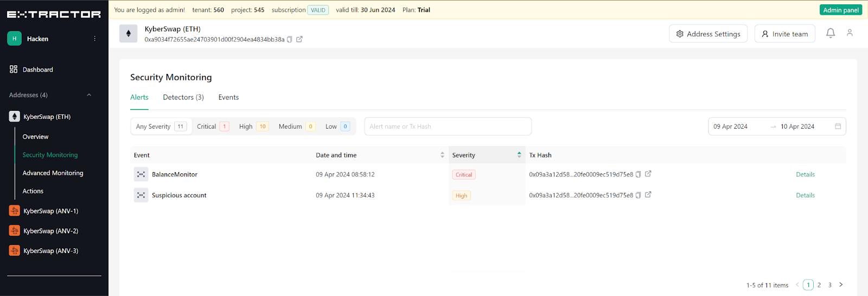Open contract address in external explorer
This screenshot has height=296, width=868.
click(x=299, y=39)
